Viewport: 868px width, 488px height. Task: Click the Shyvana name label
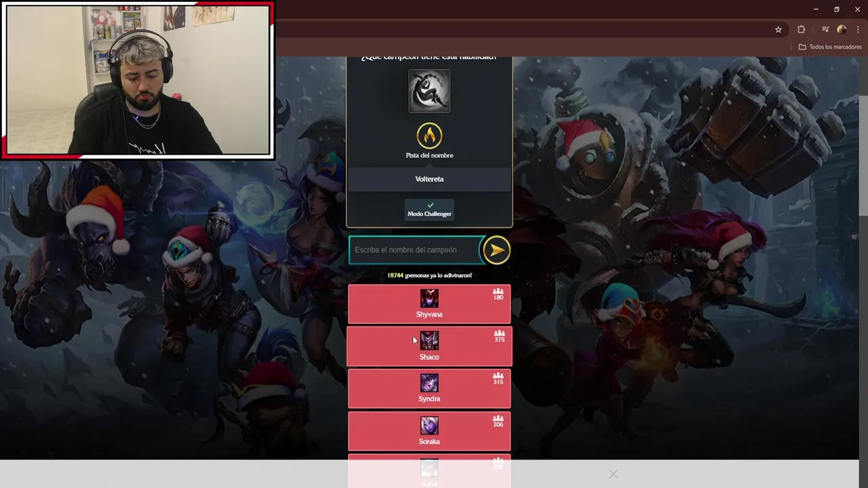(x=429, y=314)
